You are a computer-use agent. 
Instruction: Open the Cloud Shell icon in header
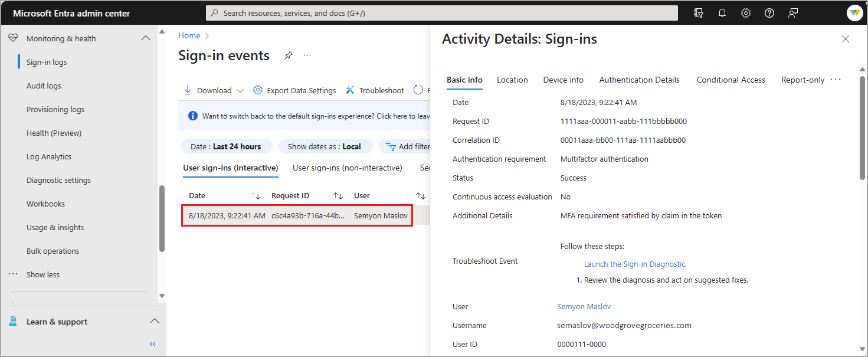[x=699, y=13]
